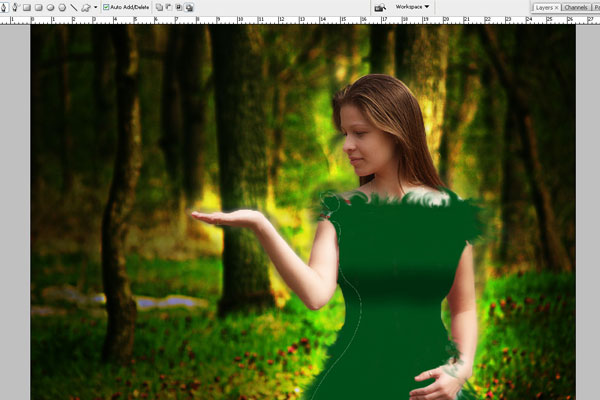This screenshot has height=400, width=600.
Task: Select the Pen tool in options bar
Action: click(x=5, y=7)
